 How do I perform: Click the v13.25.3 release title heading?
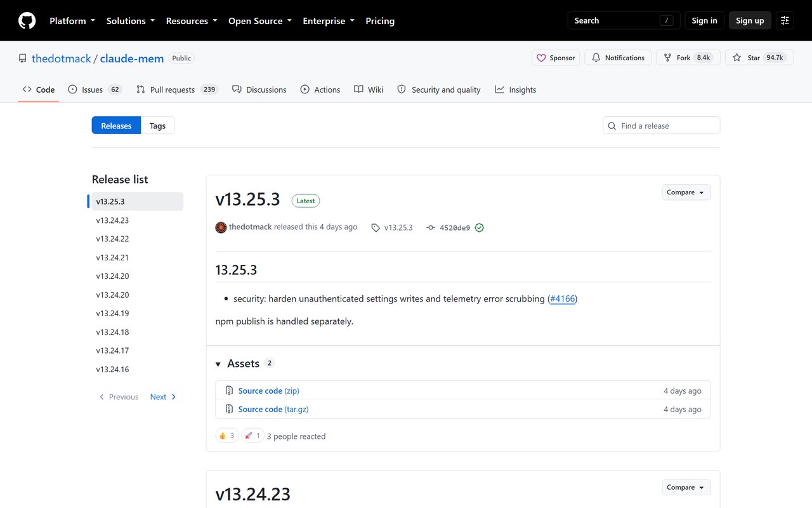pyautogui.click(x=247, y=199)
